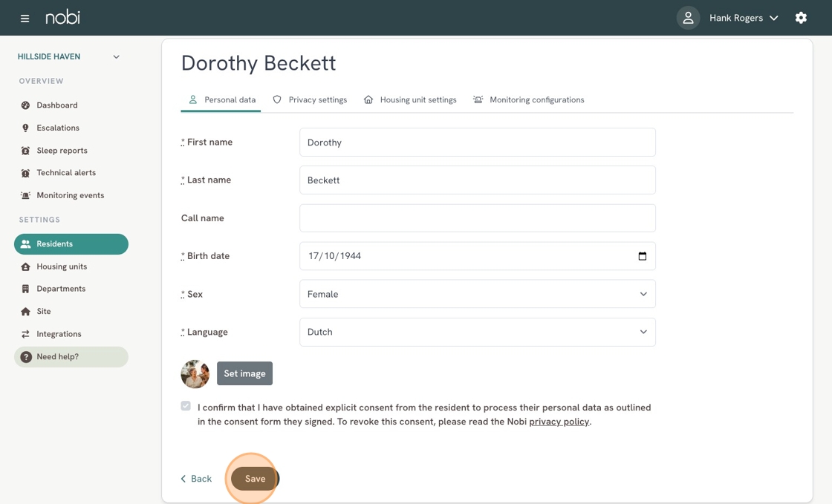Open the hamburger navigation menu
Viewport: 832px width, 504px height.
[x=25, y=18]
